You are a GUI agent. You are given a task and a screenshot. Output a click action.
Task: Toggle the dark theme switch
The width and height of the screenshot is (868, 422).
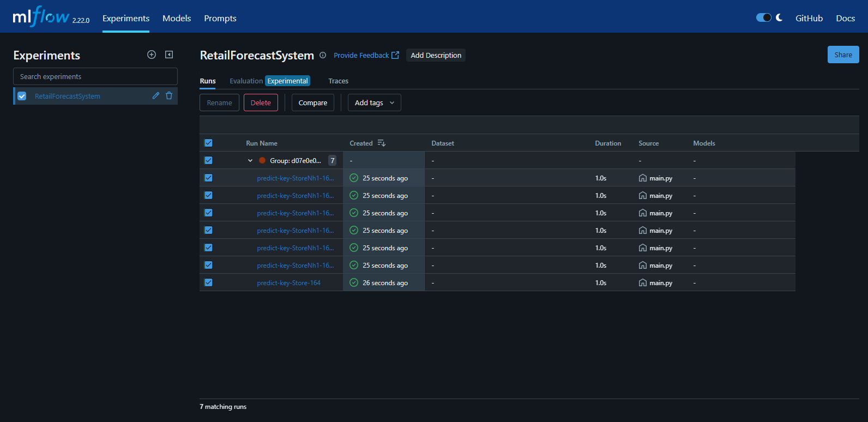point(764,17)
